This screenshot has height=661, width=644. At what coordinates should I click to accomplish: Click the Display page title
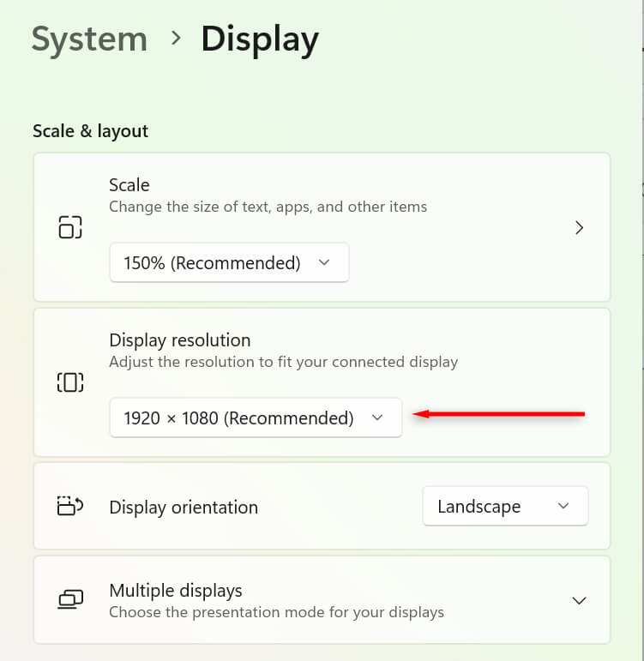(260, 39)
